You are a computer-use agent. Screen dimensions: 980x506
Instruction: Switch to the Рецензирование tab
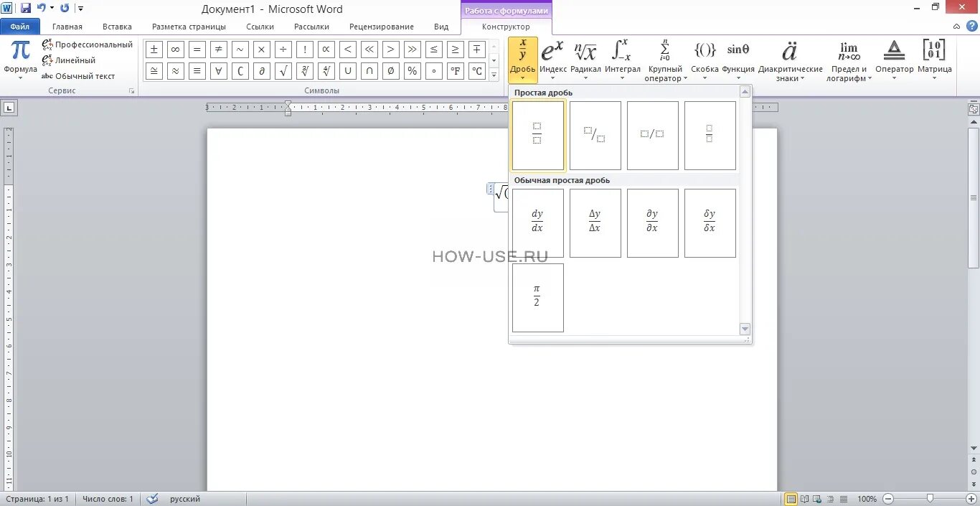[x=382, y=27]
